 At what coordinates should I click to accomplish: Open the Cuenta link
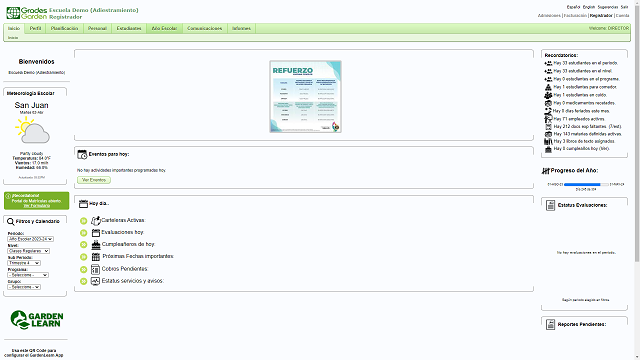[622, 16]
